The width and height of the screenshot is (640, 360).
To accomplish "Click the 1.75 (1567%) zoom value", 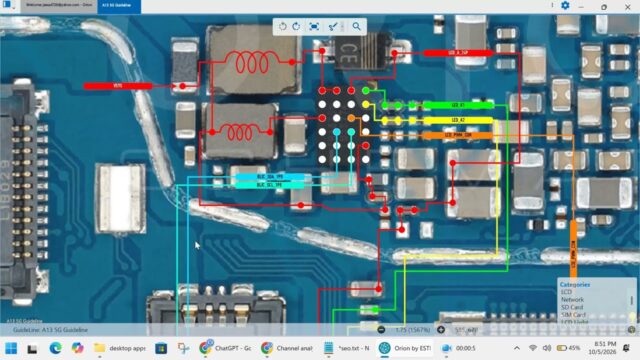I will click(x=413, y=329).
